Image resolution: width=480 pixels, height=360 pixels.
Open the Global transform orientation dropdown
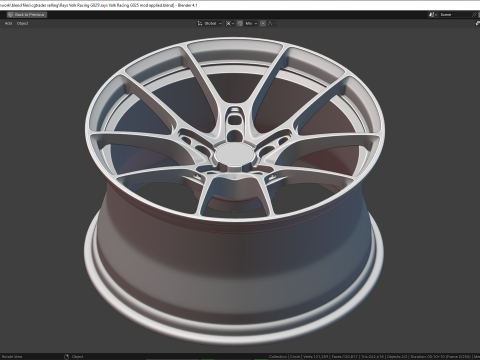point(210,23)
